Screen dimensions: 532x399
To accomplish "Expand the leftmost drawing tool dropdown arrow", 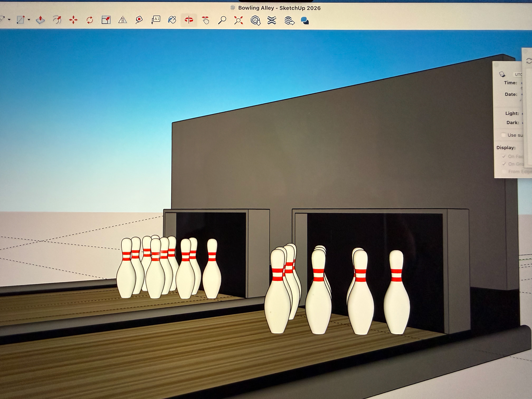I will [9, 20].
